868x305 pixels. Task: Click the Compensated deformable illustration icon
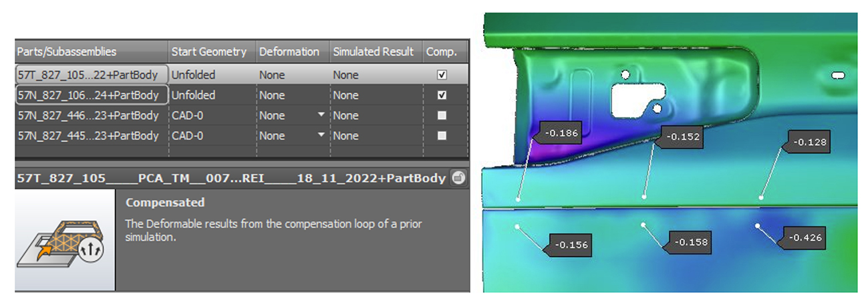click(x=65, y=241)
